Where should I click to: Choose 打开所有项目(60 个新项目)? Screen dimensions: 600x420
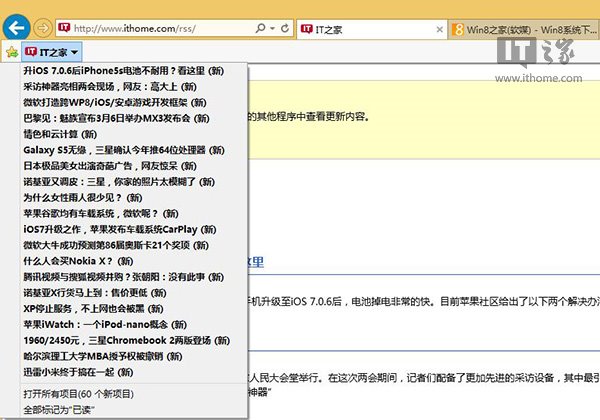pyautogui.click(x=134, y=394)
